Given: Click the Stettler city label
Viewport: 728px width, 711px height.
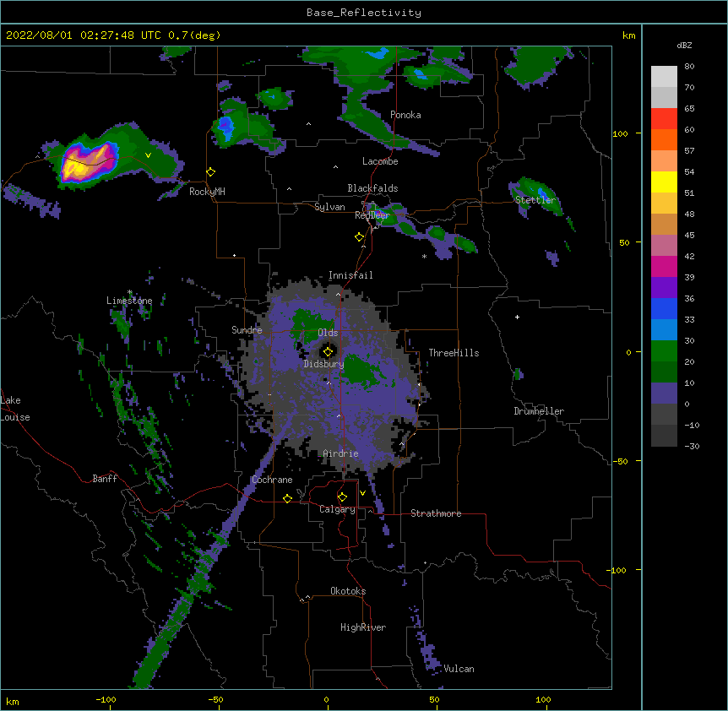Looking at the screenshot, I should pos(535,200).
